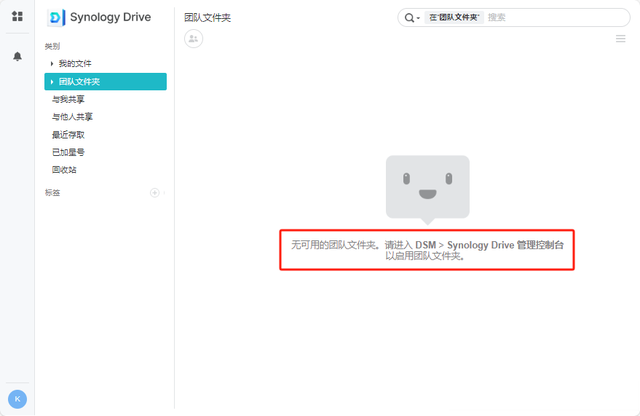The image size is (640, 416).
Task: Open 与我共享 category
Action: coord(68,99)
